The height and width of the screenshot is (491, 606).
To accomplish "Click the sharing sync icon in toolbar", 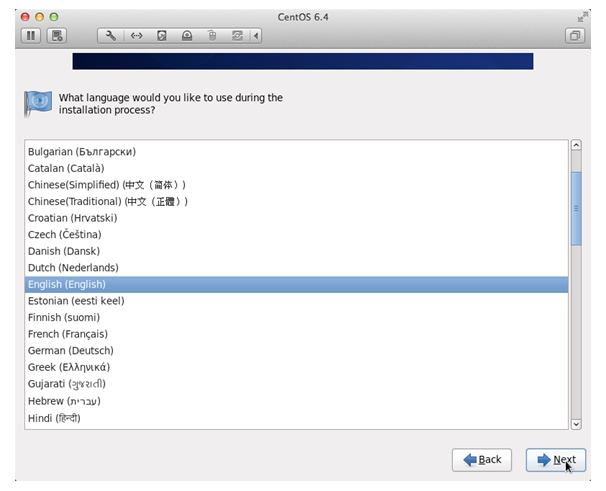I will (237, 36).
